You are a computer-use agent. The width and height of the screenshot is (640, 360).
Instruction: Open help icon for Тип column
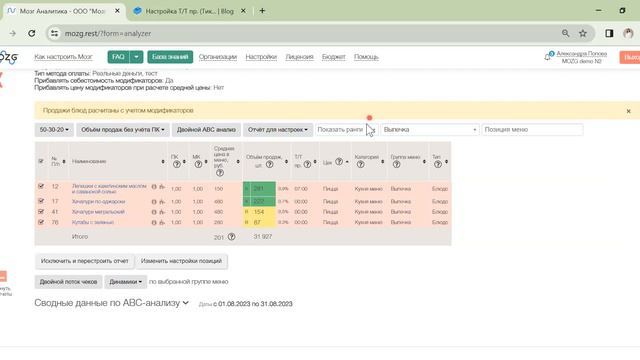tap(438, 164)
